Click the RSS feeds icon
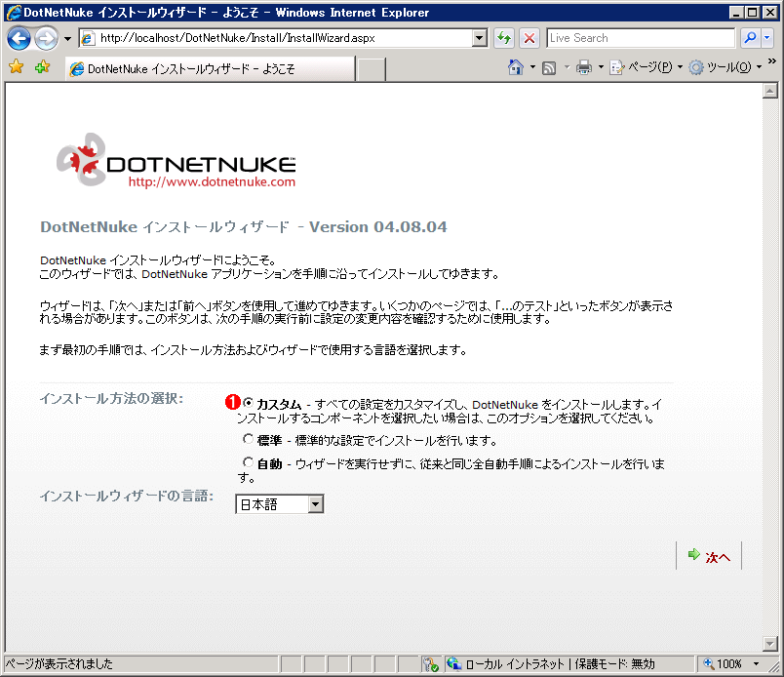Viewport: 784px width, 677px height. pos(549,67)
